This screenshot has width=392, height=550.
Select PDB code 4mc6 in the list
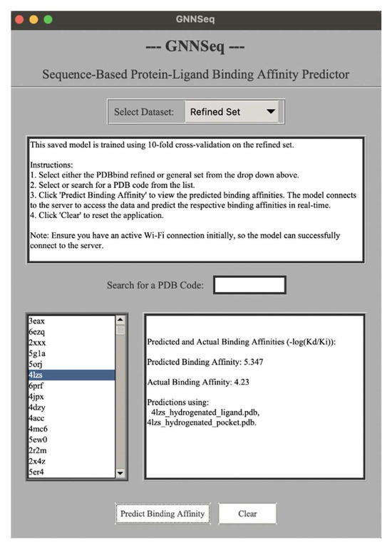tap(71, 429)
